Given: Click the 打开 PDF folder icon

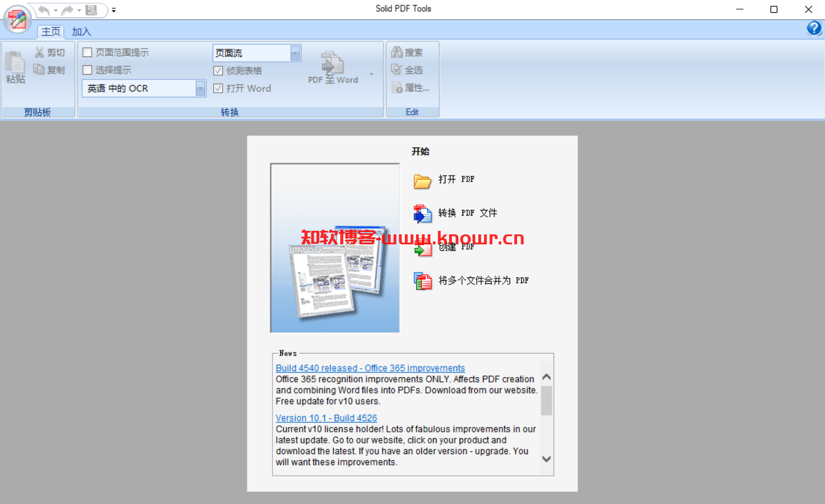Looking at the screenshot, I should tap(422, 181).
